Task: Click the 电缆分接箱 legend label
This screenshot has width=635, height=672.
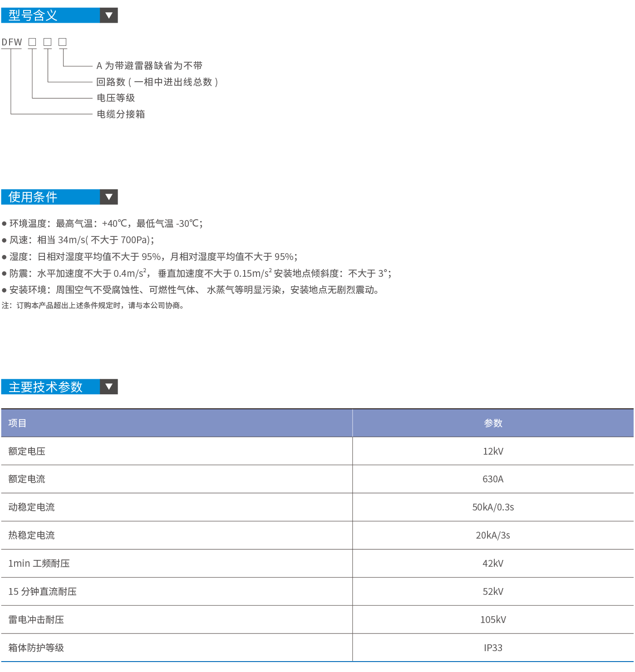Action: [121, 114]
